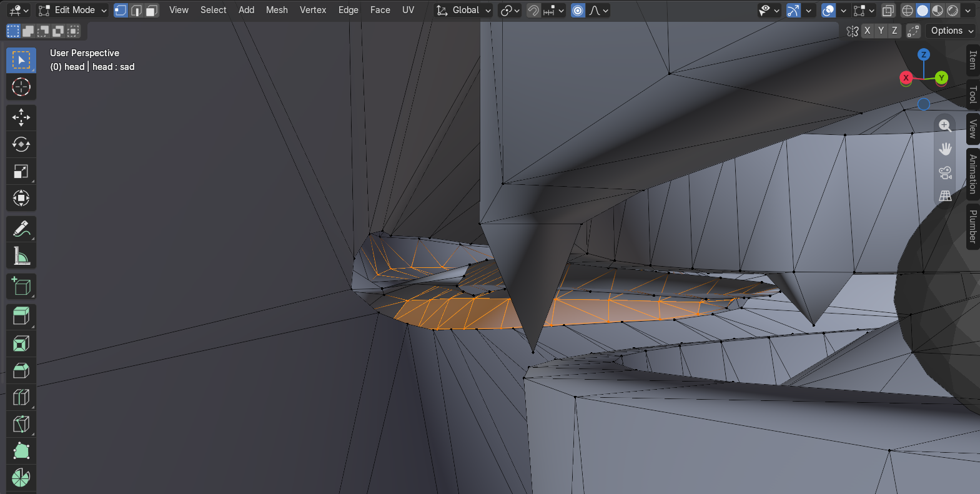The width and height of the screenshot is (980, 494).
Task: Open the Global transform orientation dropdown
Action: [x=464, y=11]
